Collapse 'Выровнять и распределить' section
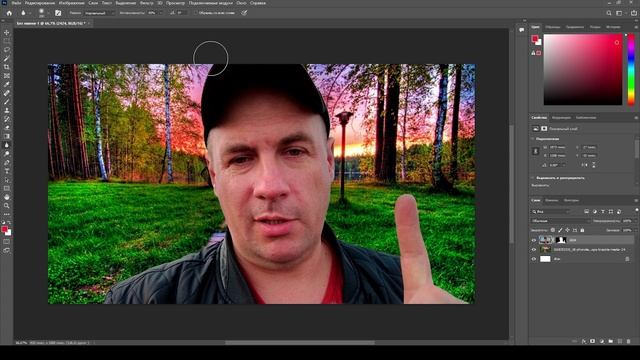 533,178
